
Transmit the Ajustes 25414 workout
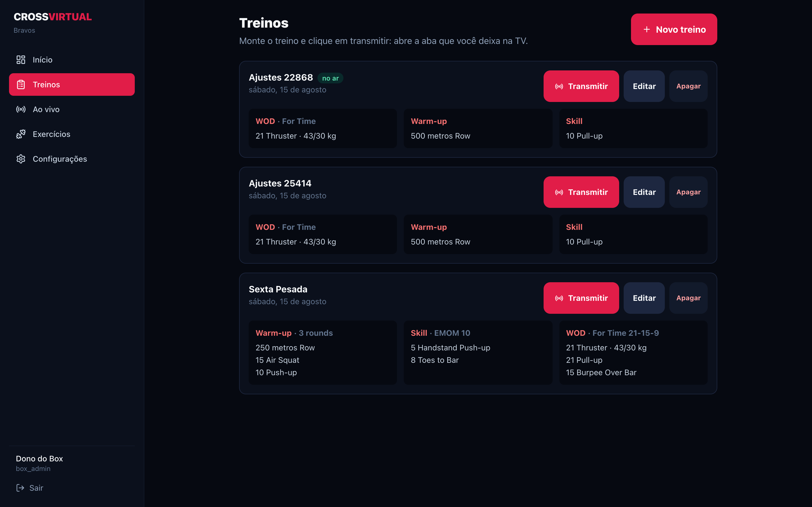point(581,192)
